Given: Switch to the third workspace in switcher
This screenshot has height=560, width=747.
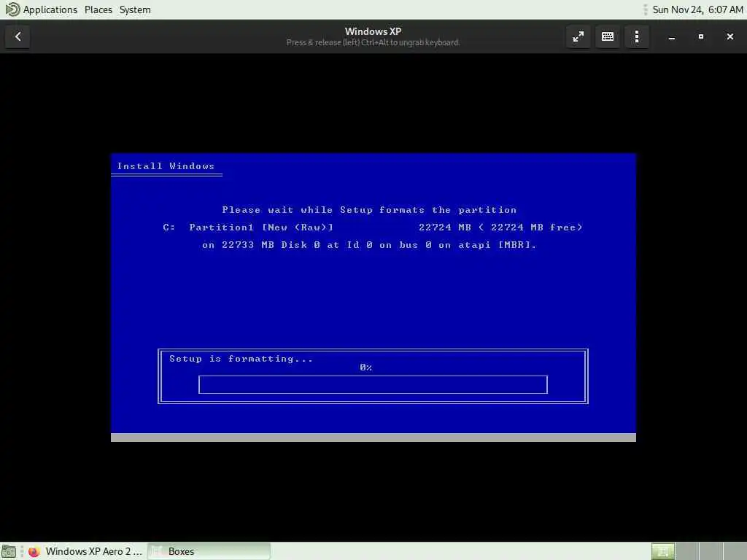Looking at the screenshot, I should coord(711,551).
